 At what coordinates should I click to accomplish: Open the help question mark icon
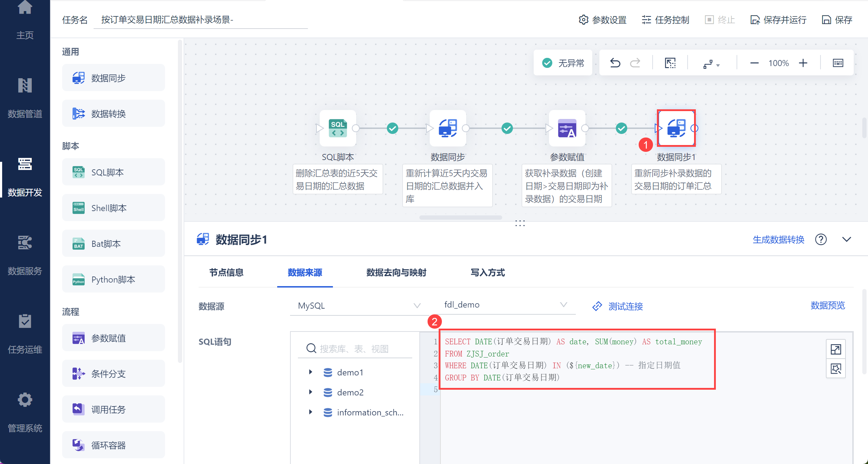click(820, 239)
